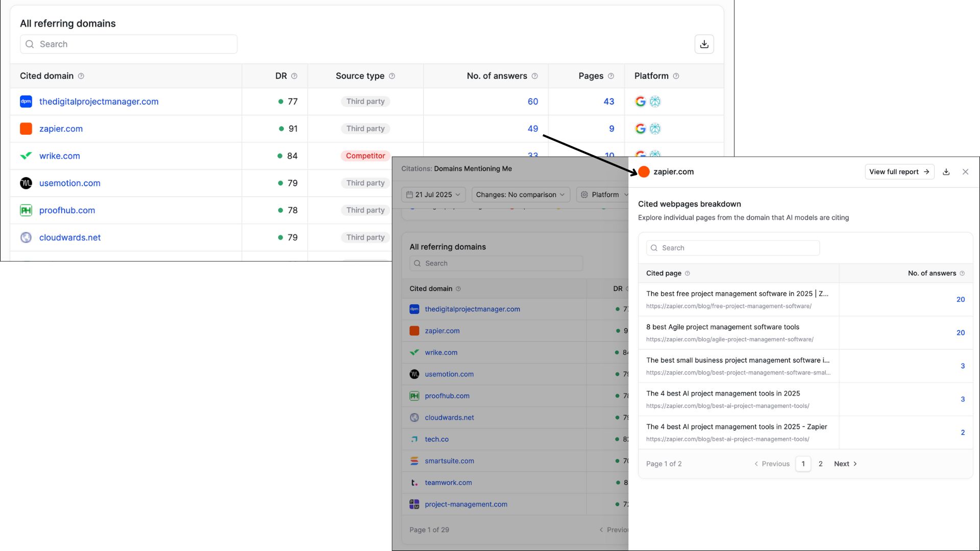
Task: Click the zapier.com panel title
Action: [x=674, y=172]
